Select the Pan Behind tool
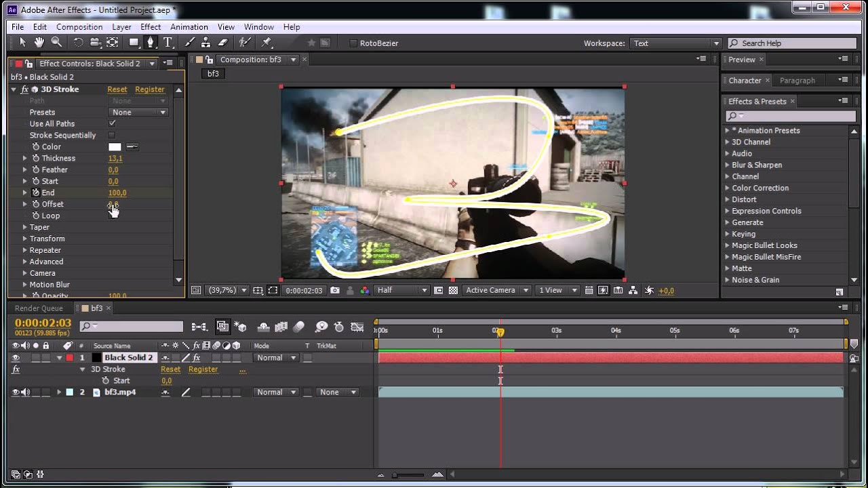868x488 pixels. click(112, 43)
